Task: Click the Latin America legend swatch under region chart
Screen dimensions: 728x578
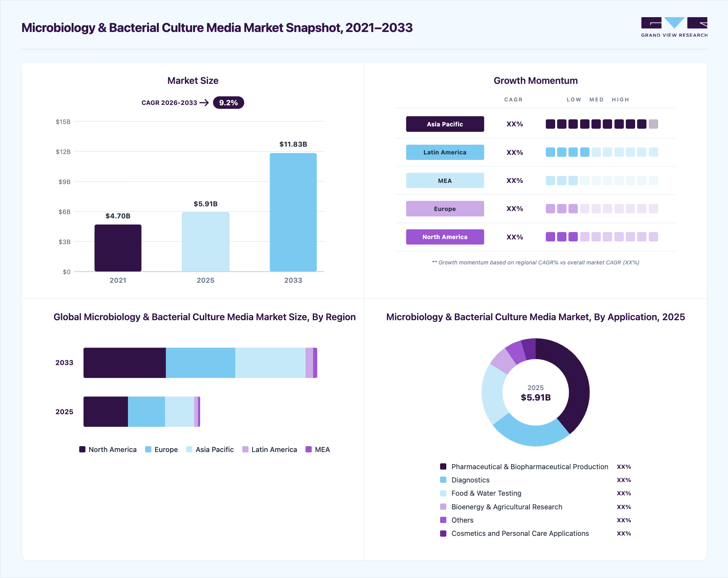Action: (x=245, y=449)
